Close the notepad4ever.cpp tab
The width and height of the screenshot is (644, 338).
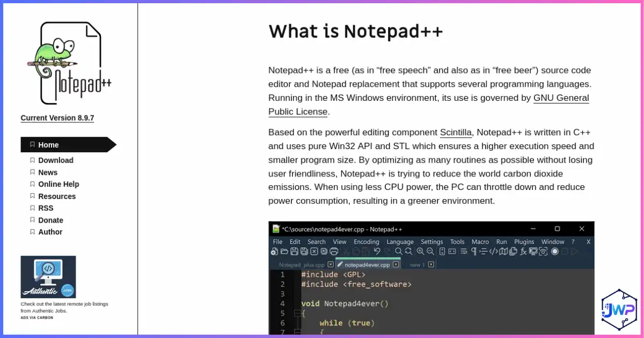pyautogui.click(x=396, y=264)
